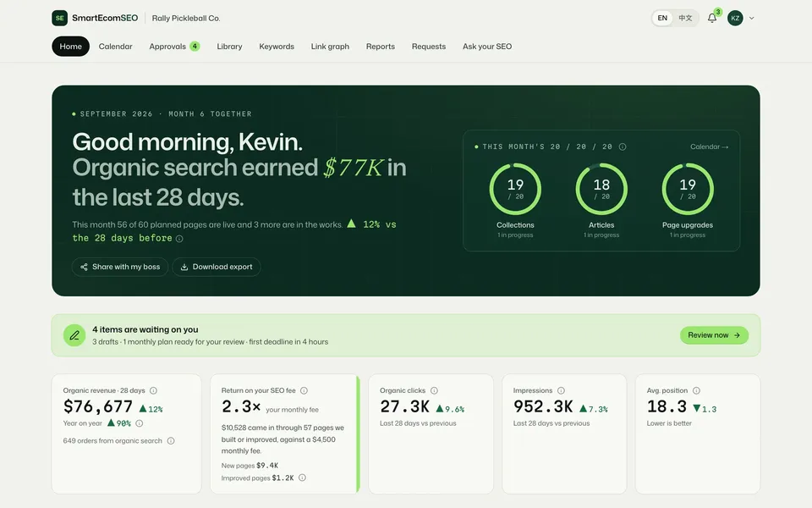Open the Ask your SEO tab

487,46
